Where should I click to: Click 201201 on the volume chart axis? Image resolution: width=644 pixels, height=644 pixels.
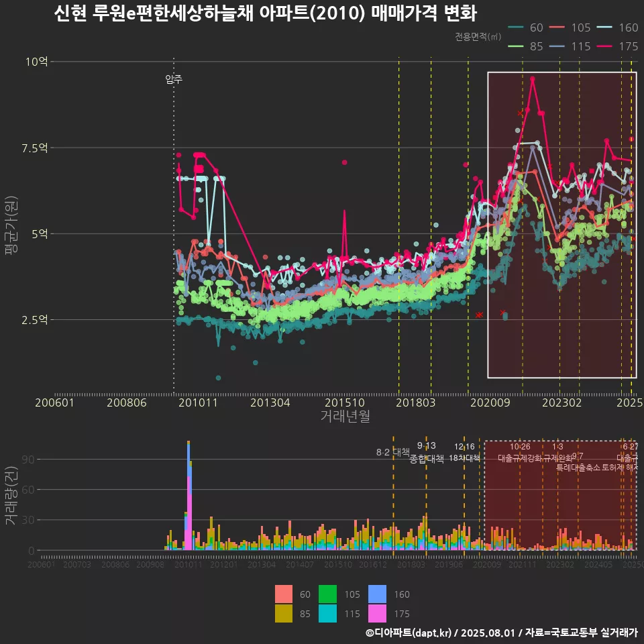[x=224, y=564]
